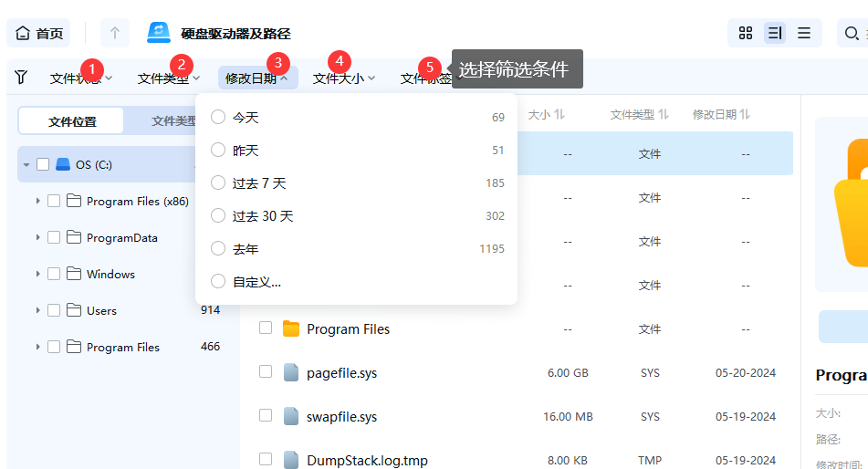Viewport: 868px width, 469px height.
Task: Select the swapfile.sys file name
Action: tap(341, 417)
